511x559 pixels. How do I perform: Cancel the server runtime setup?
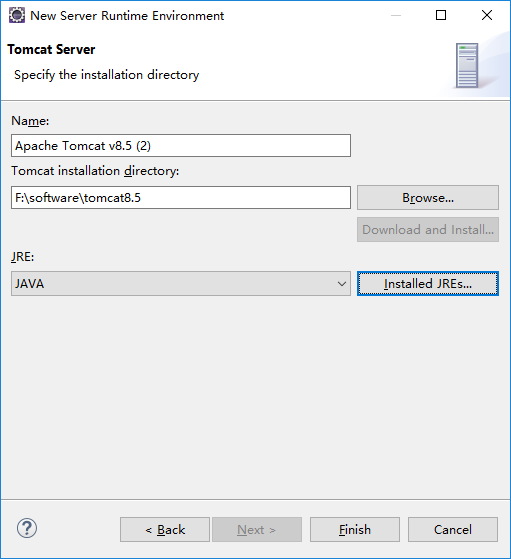(453, 530)
